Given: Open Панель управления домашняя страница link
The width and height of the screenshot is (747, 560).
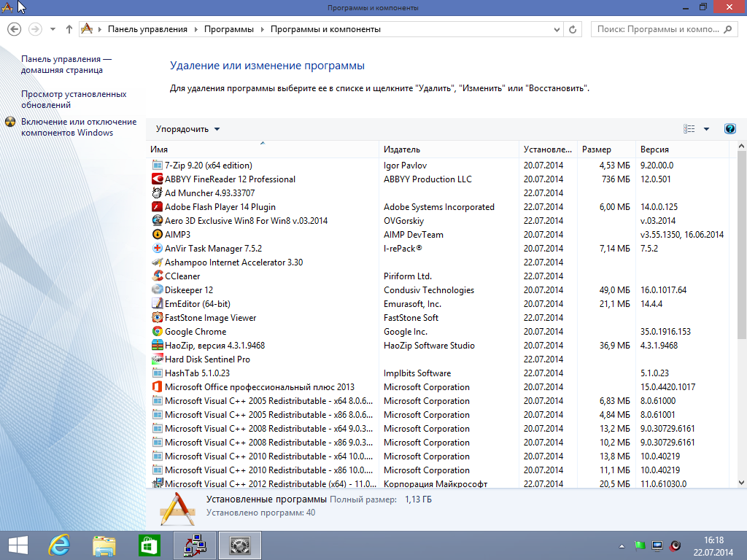Looking at the screenshot, I should (x=66, y=64).
